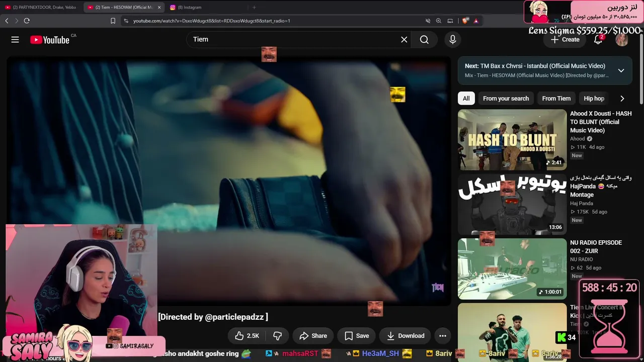The height and width of the screenshot is (362, 644).
Task: Open the site settings icon in the address bar
Action: 126,21
